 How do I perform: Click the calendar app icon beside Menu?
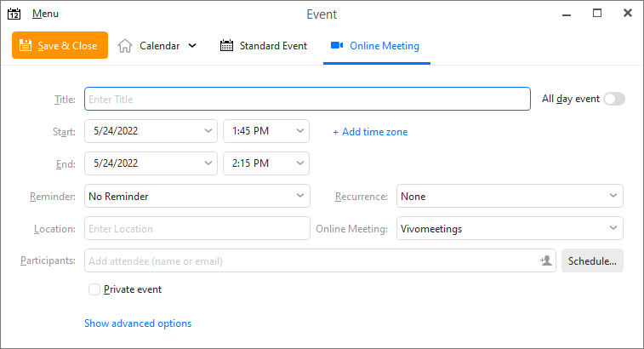[x=14, y=14]
